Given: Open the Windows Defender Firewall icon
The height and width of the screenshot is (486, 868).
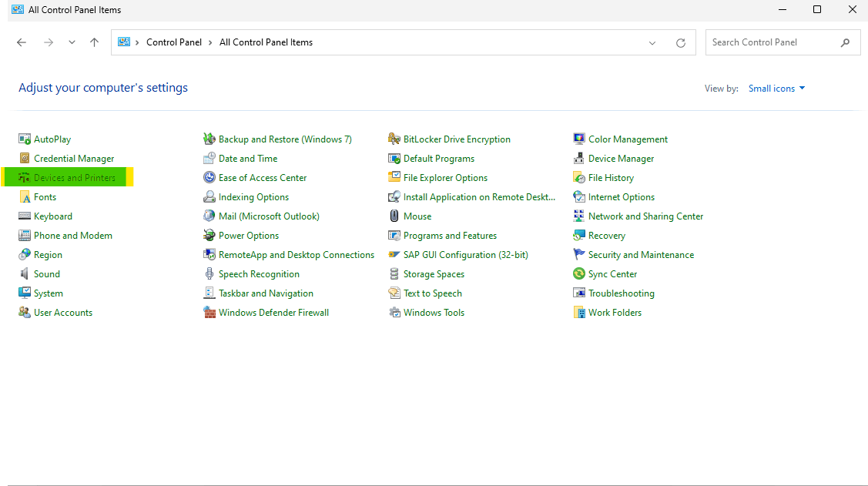Looking at the screenshot, I should coord(209,313).
